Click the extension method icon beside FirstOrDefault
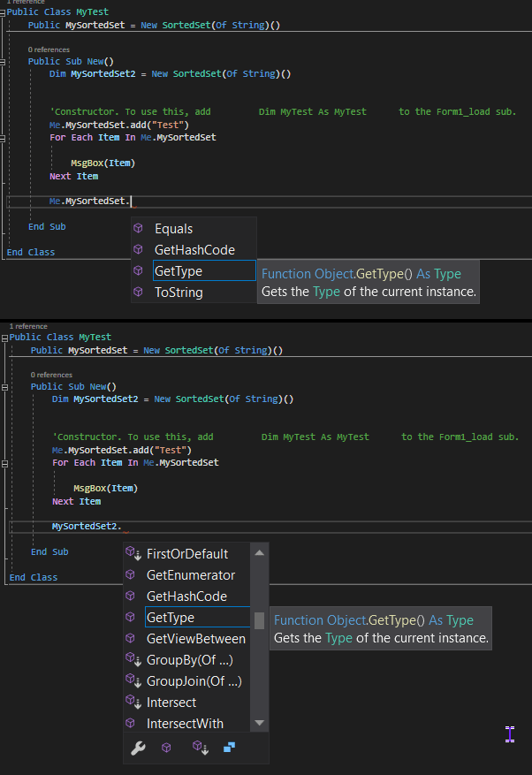The width and height of the screenshot is (532, 775). point(133,554)
